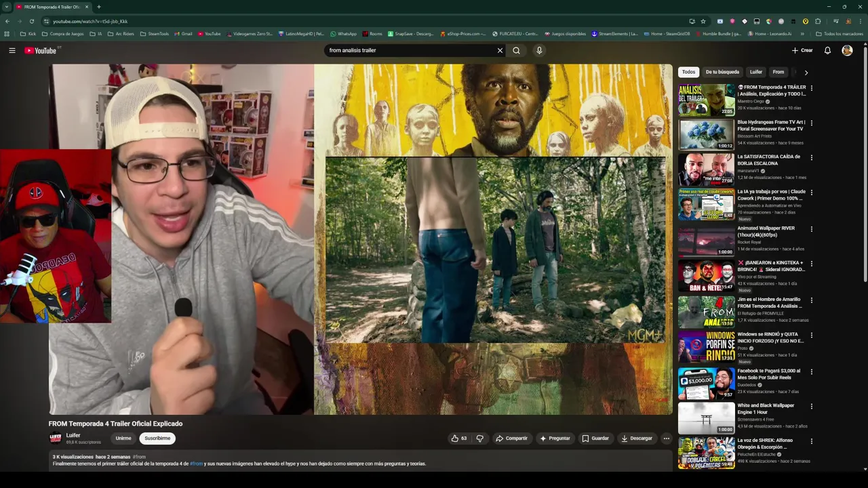Select the De tu búsqueda filter chip
The height and width of the screenshot is (488, 868).
(x=722, y=72)
